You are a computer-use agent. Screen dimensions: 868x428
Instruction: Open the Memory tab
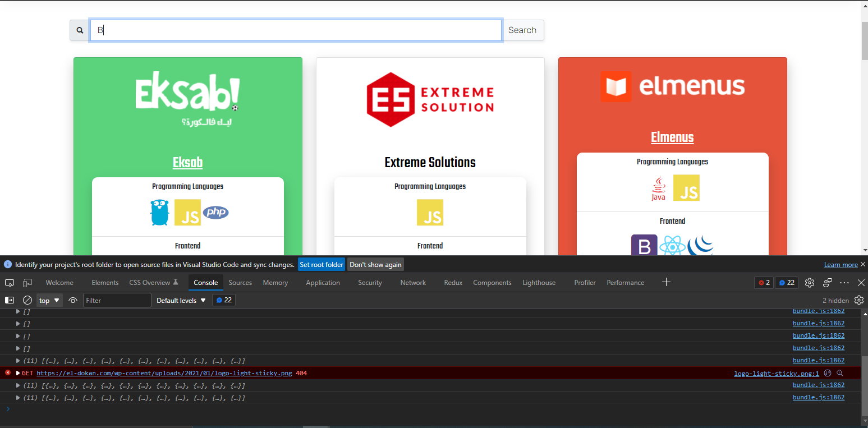pos(275,283)
